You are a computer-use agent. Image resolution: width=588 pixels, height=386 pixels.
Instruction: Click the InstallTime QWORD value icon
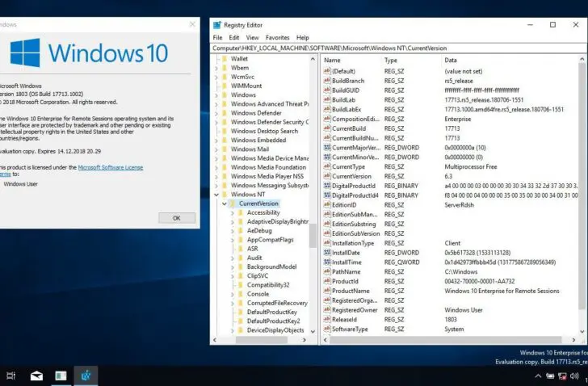[x=327, y=262]
